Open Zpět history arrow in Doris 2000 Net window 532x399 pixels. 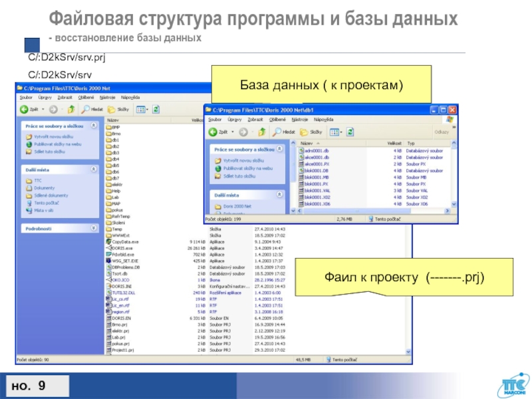[x=43, y=109]
